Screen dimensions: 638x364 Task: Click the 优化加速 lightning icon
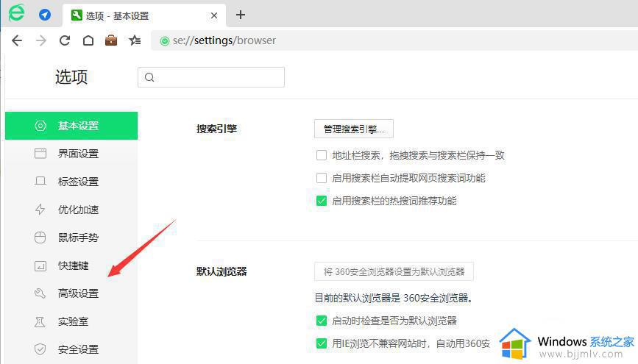(x=40, y=210)
